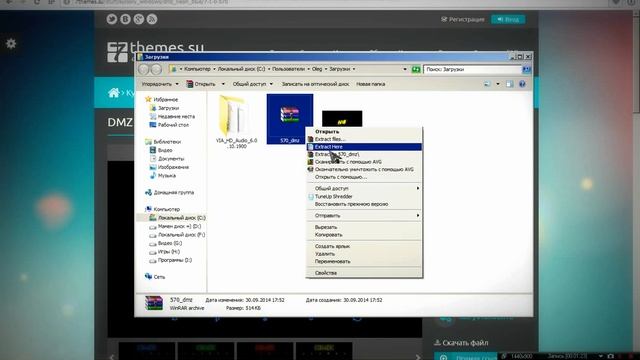The height and width of the screenshot is (360, 640).
Task: Click Oleg in the address breadcrumb
Action: [x=317, y=69]
